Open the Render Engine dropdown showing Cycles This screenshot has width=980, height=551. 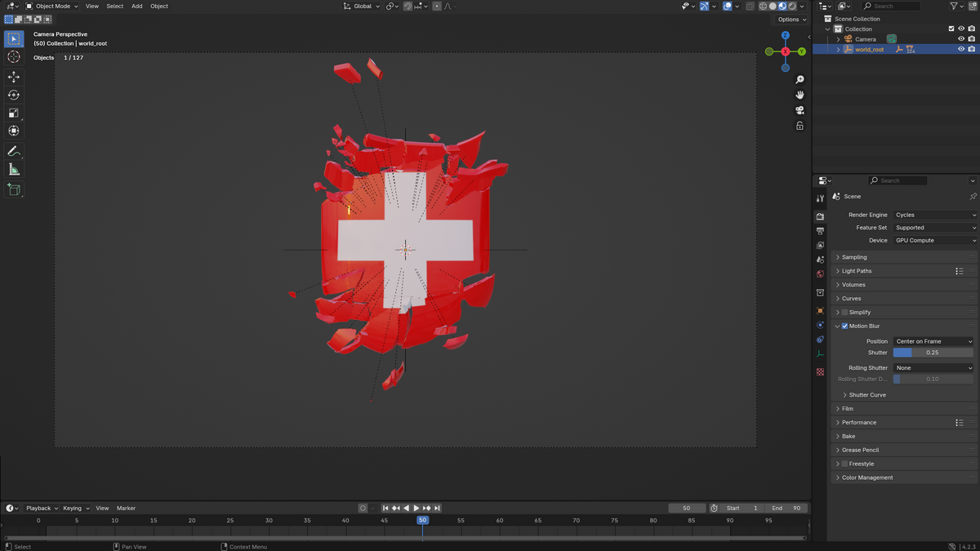[934, 215]
